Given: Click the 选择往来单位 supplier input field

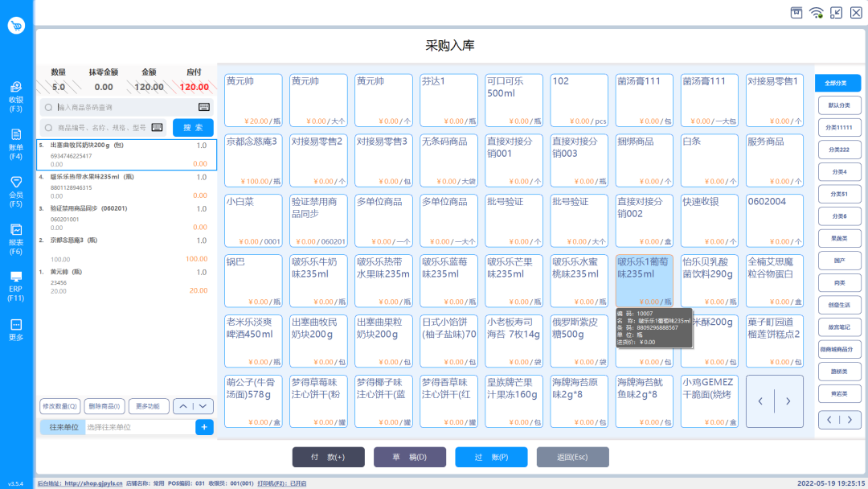Looking at the screenshot, I should [x=121, y=427].
